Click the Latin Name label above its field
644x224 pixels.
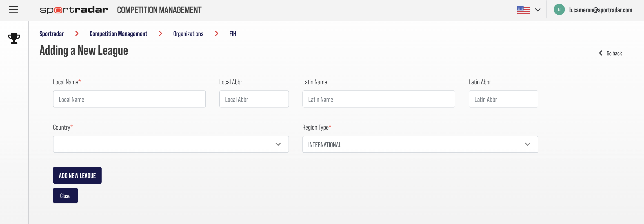click(x=315, y=82)
